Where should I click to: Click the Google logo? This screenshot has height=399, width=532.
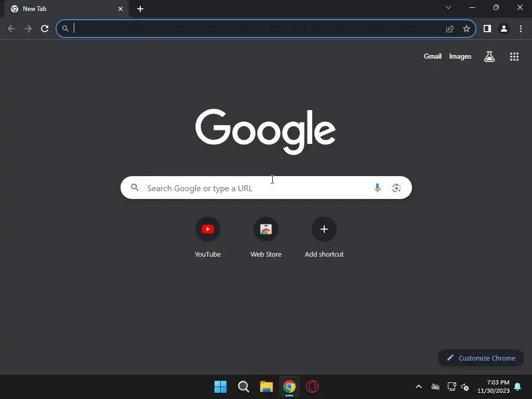[x=265, y=131]
